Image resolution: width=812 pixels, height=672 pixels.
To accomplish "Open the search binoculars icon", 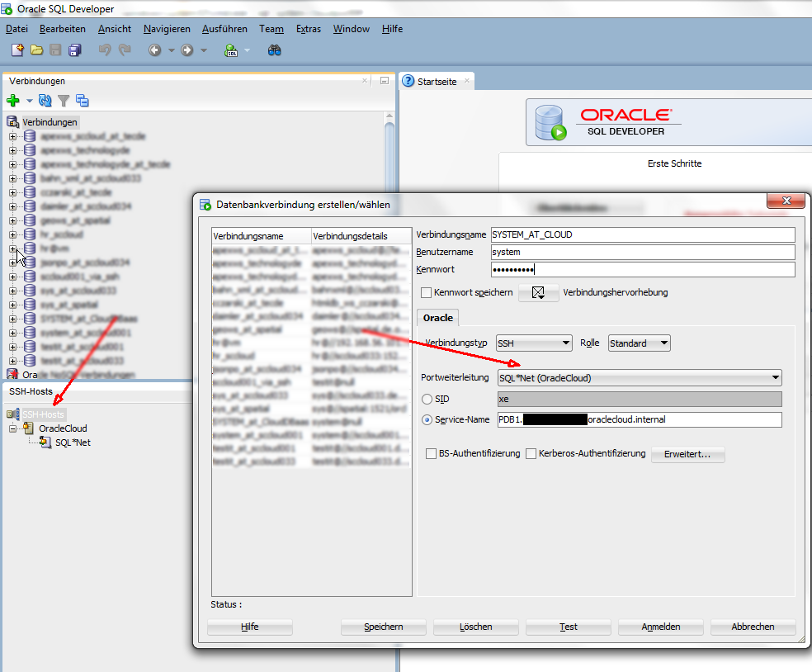I will (x=274, y=49).
